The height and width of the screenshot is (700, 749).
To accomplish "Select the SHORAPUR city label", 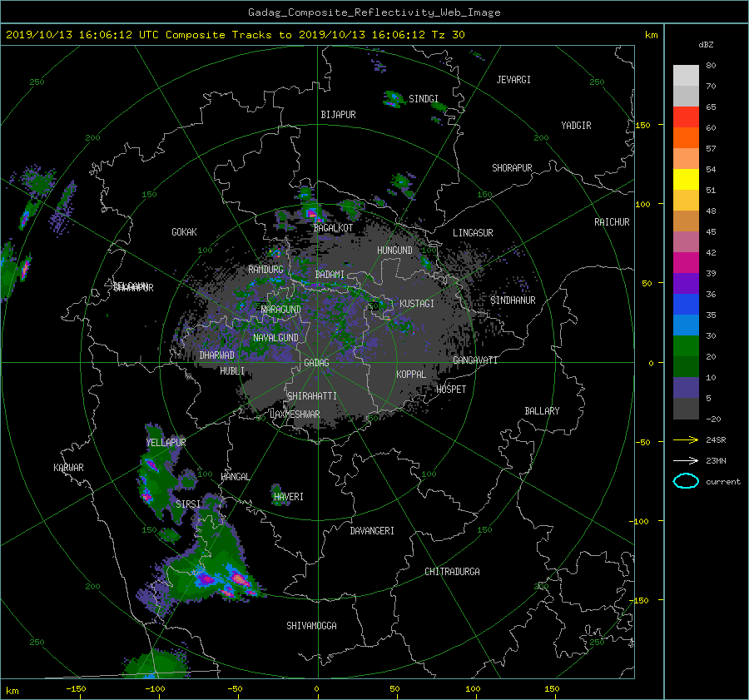I will [512, 168].
